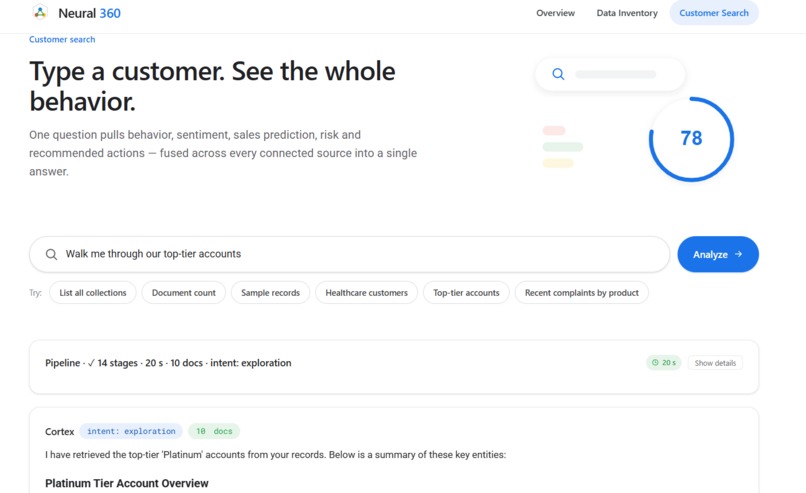This screenshot has width=806, height=493.
Task: Focus the customer query input field
Action: pyautogui.click(x=350, y=254)
